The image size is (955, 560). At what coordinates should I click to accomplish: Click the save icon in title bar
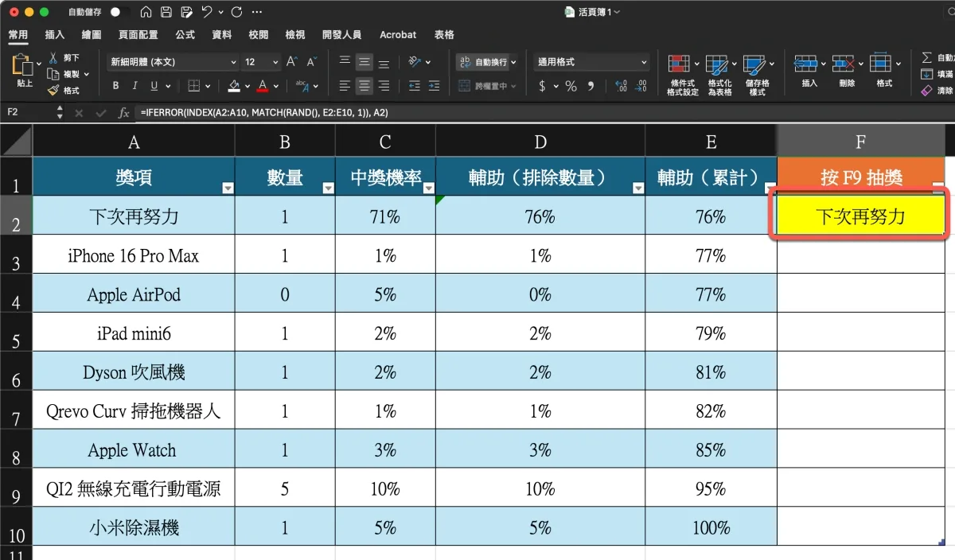166,13
